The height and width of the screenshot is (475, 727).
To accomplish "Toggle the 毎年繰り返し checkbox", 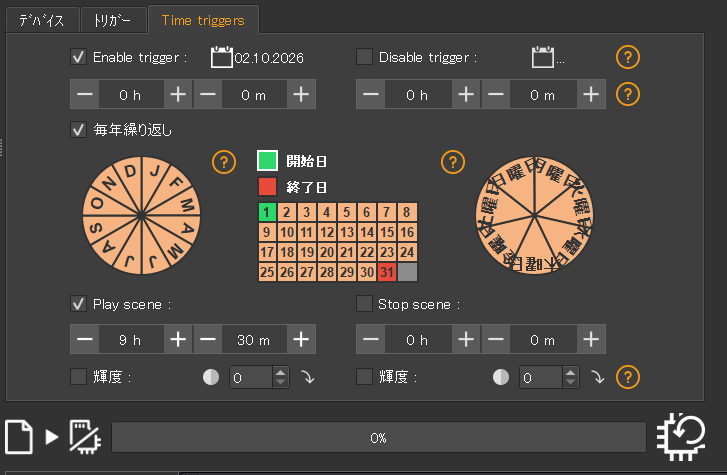I will tap(79, 129).
